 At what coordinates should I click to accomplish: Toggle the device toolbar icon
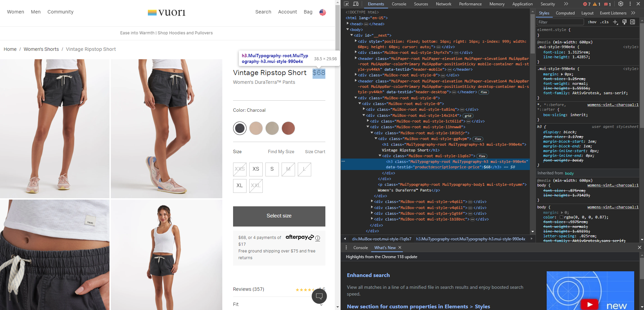pyautogui.click(x=356, y=4)
